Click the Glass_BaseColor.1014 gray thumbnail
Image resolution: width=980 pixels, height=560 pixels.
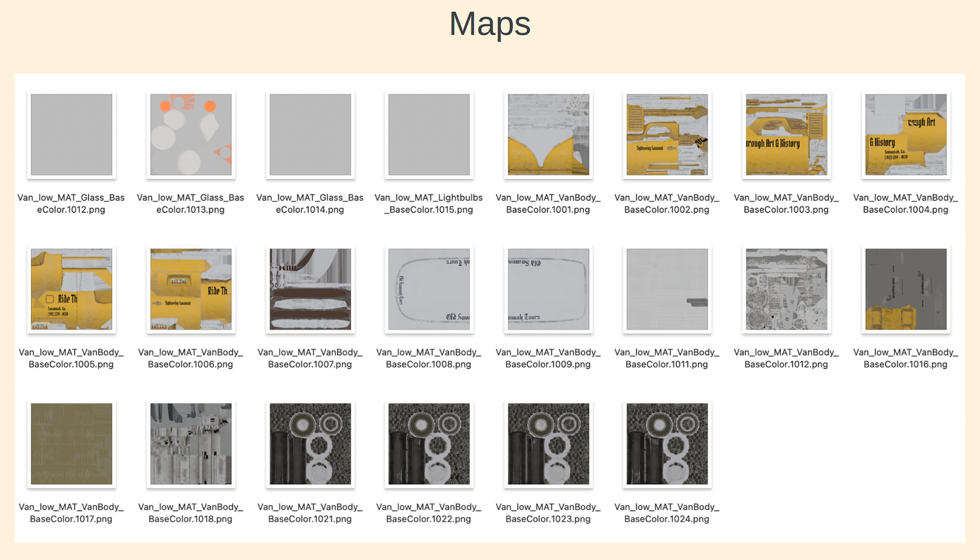pos(310,135)
